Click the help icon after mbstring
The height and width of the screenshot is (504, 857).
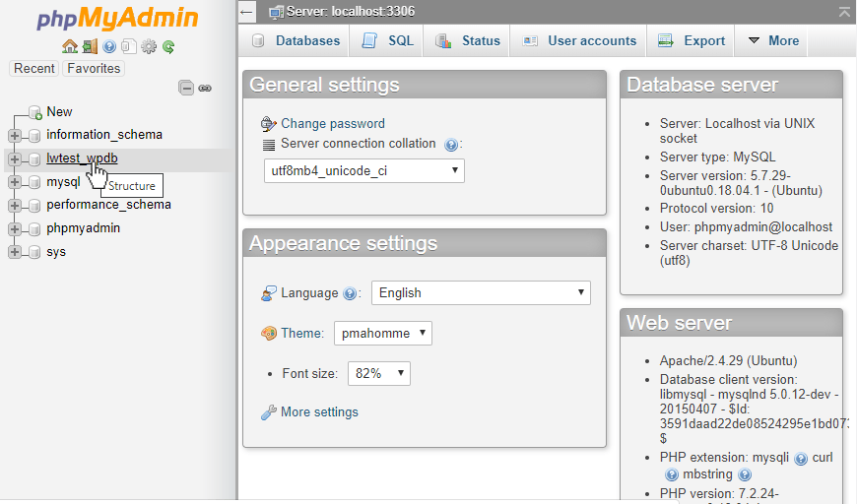click(x=745, y=474)
